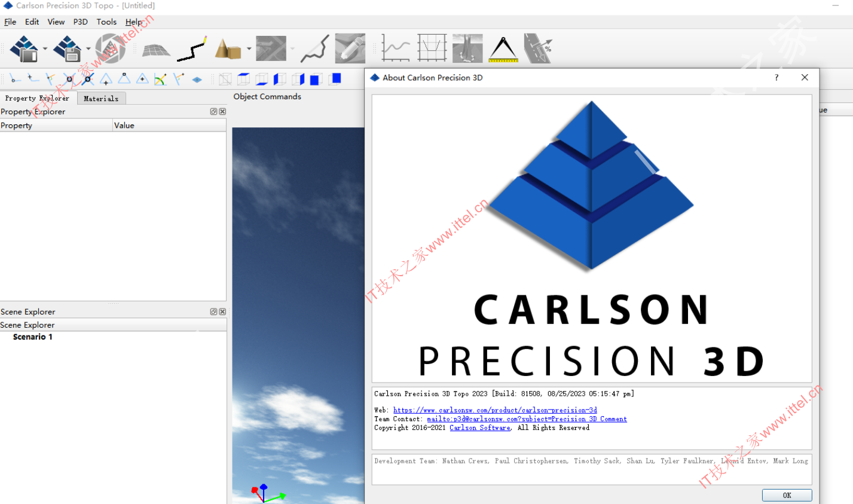The height and width of the screenshot is (504, 853).
Task: Select the draw polyline pencil tool
Action: [x=192, y=49]
